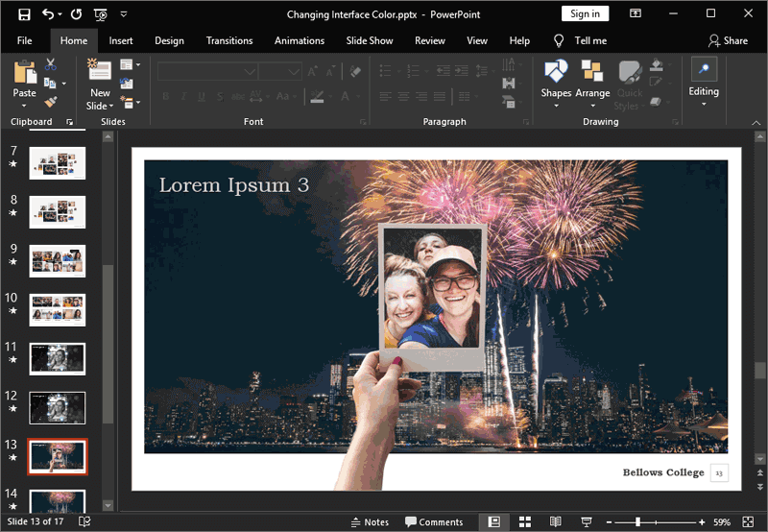Expand the Paste dropdown arrow
This screenshot has height=532, width=768.
24,106
